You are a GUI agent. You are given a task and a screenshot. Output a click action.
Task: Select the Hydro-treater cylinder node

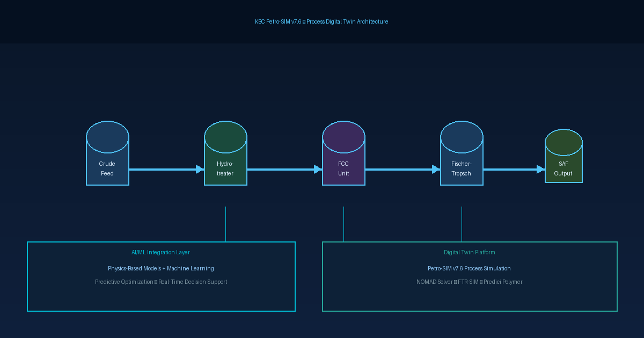(x=225, y=153)
